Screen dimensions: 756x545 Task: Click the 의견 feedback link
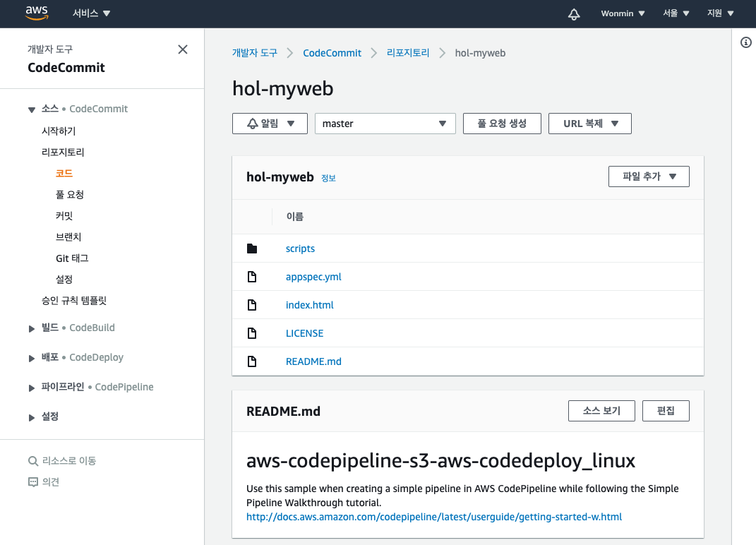coord(51,482)
